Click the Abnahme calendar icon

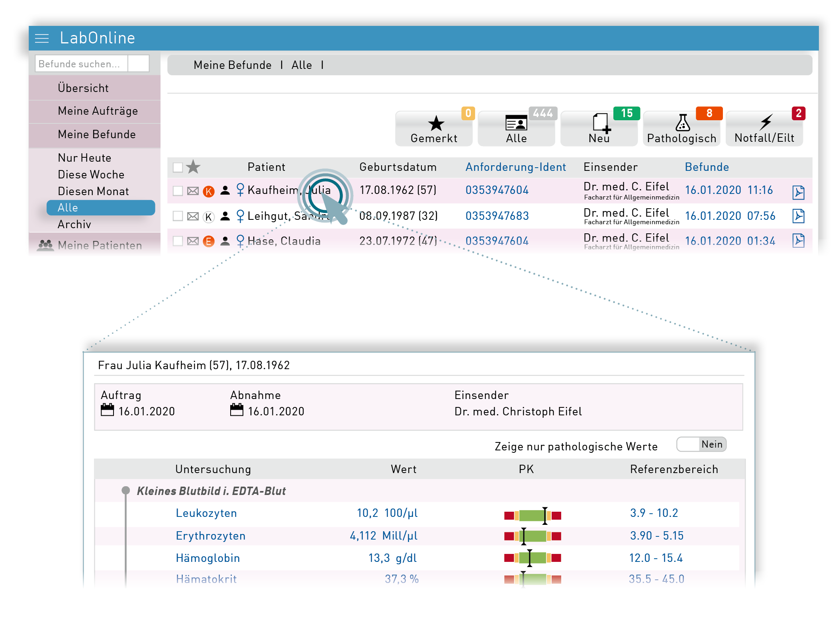point(237,410)
